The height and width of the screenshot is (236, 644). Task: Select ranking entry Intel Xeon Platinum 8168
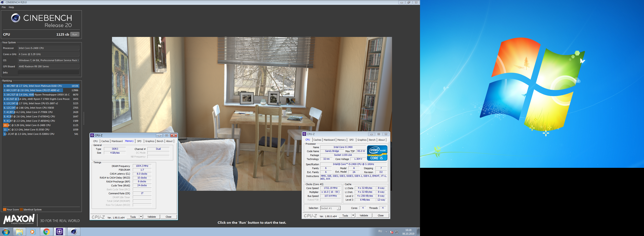(41, 86)
